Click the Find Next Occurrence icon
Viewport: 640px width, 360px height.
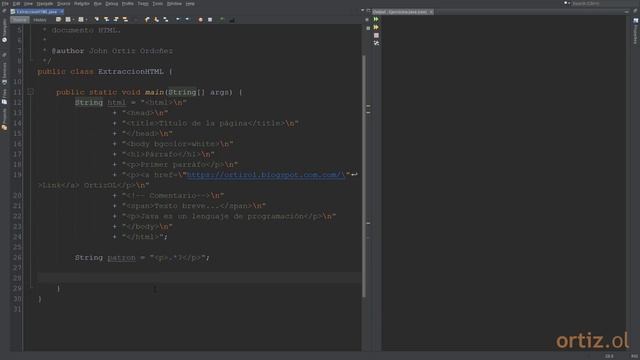[116, 20]
